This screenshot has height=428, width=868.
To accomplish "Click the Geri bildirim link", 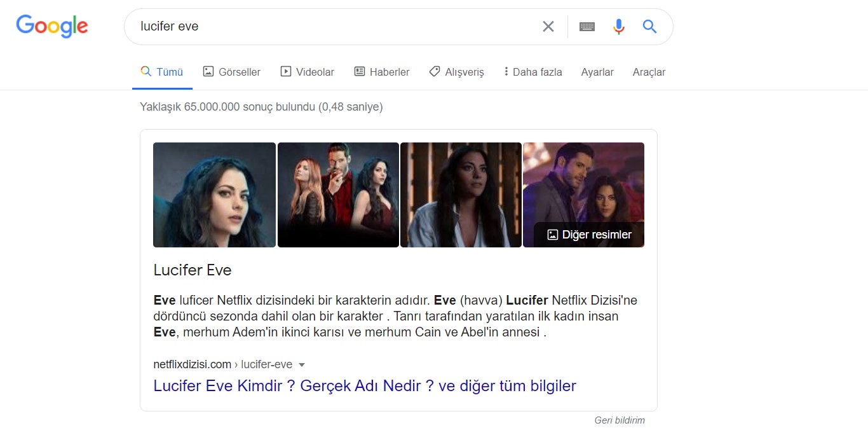I will tap(620, 420).
